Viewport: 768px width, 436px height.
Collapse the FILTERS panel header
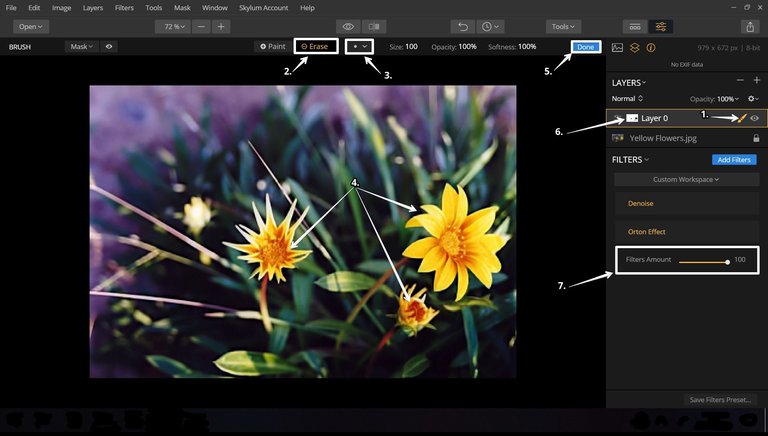pyautogui.click(x=630, y=160)
